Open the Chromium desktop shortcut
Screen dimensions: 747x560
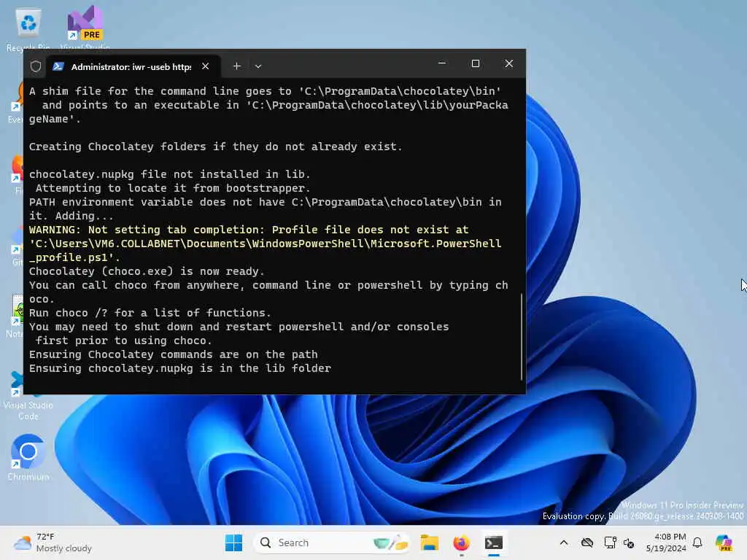click(x=28, y=458)
